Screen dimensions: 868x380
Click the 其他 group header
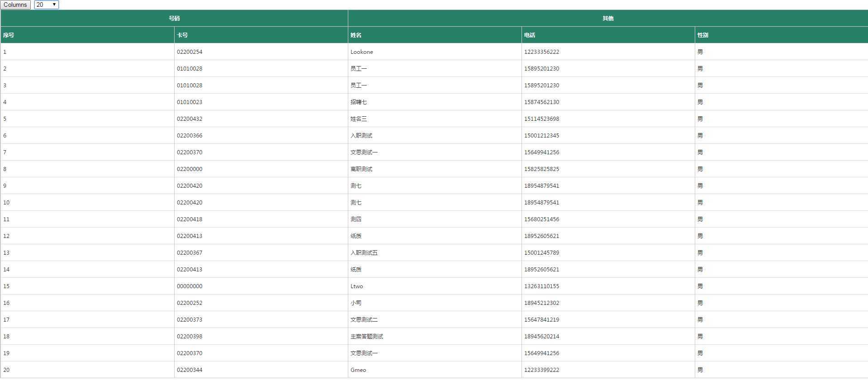coord(608,19)
